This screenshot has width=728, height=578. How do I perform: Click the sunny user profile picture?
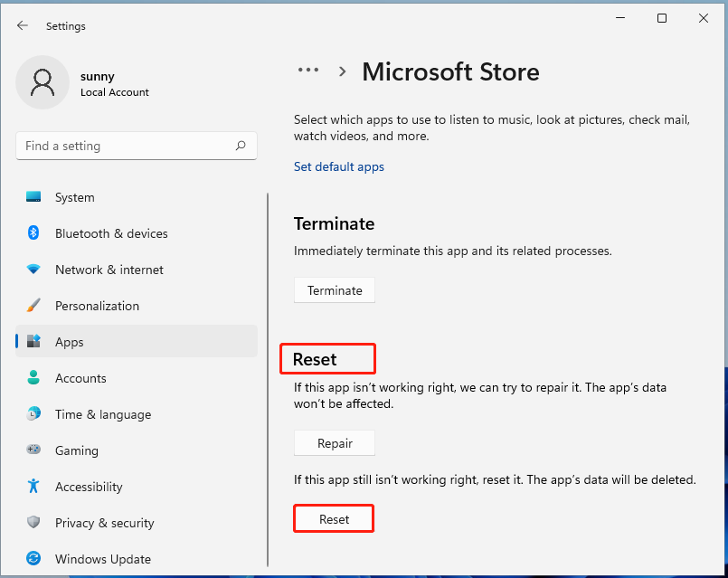[x=43, y=82]
